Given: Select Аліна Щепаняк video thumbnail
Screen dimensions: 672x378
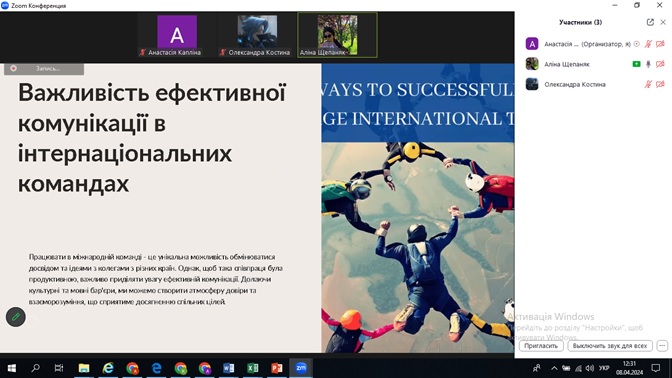Looking at the screenshot, I should point(337,35).
